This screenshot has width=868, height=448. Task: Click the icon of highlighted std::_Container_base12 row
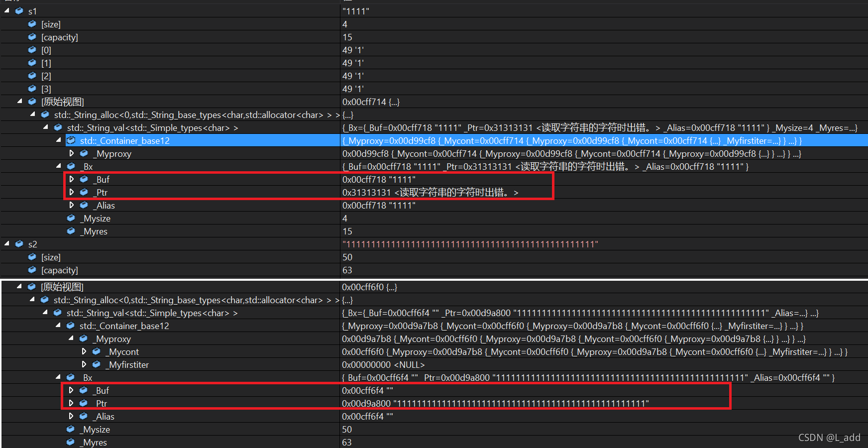coord(71,140)
